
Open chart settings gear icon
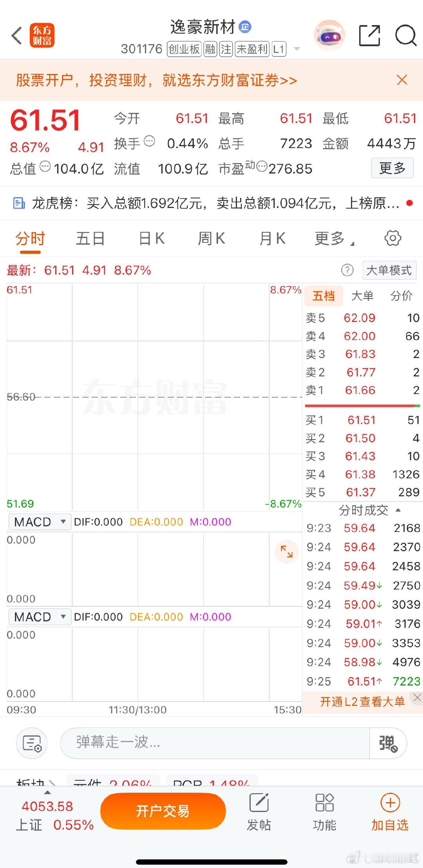393,238
